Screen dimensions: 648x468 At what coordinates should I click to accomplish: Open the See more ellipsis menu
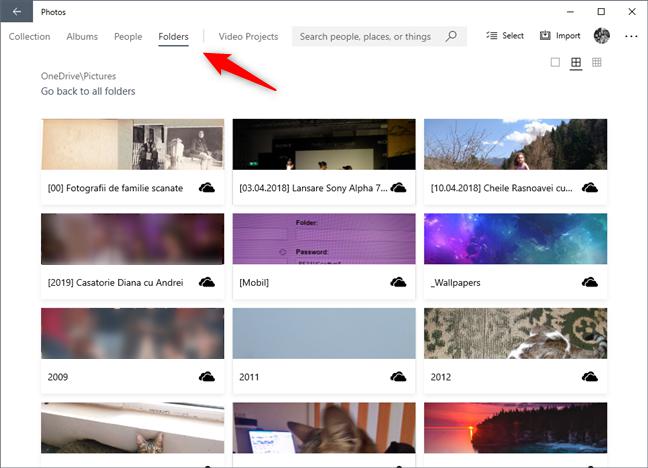click(631, 36)
